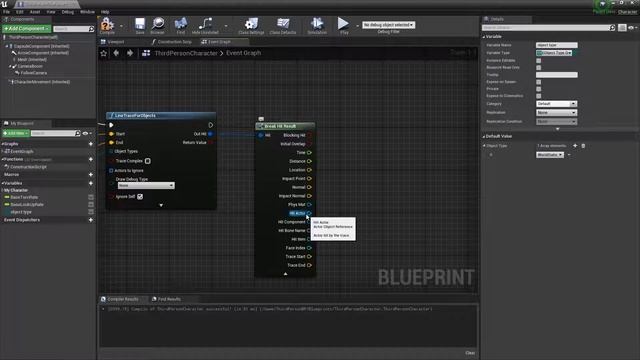Screen dimensions: 640x360
Task: Add a new graph with plus icon
Action: [x=91, y=144]
